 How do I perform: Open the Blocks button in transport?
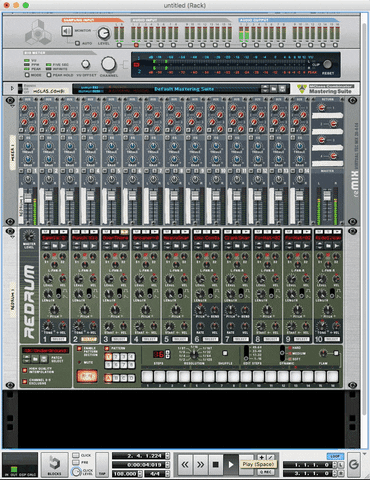click(x=54, y=464)
